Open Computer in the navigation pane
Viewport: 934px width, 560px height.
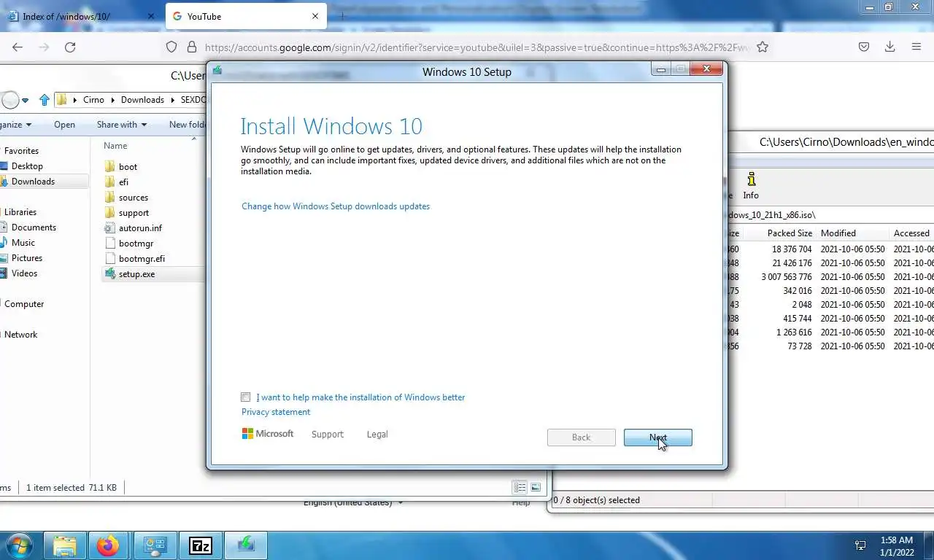point(24,304)
